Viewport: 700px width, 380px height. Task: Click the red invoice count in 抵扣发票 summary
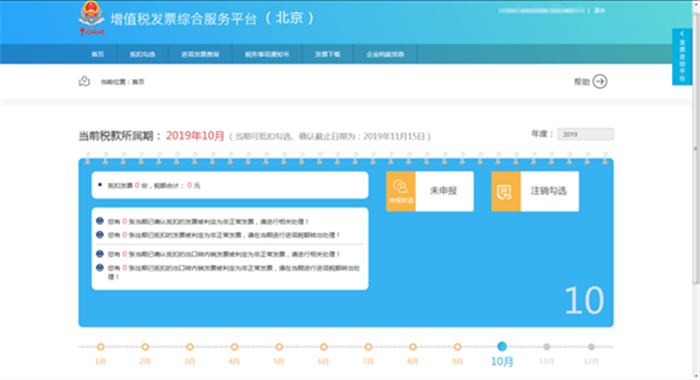pyautogui.click(x=137, y=185)
